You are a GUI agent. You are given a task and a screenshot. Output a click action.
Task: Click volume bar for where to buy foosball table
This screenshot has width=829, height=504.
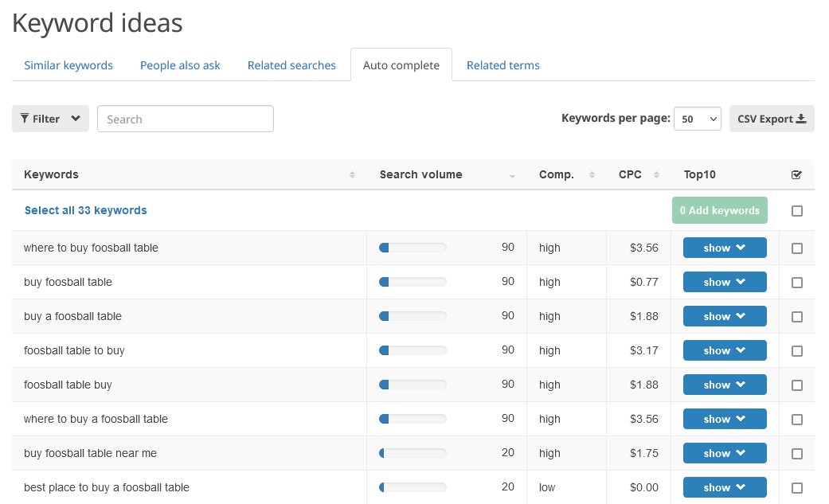[413, 248]
